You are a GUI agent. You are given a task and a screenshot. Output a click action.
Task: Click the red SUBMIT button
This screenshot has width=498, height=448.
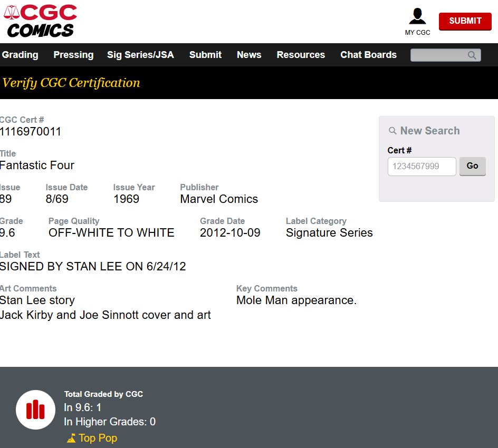[465, 21]
